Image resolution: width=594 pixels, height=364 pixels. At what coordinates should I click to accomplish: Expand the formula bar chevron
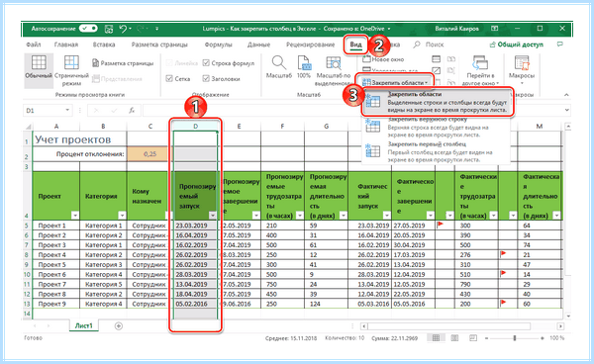pos(566,111)
